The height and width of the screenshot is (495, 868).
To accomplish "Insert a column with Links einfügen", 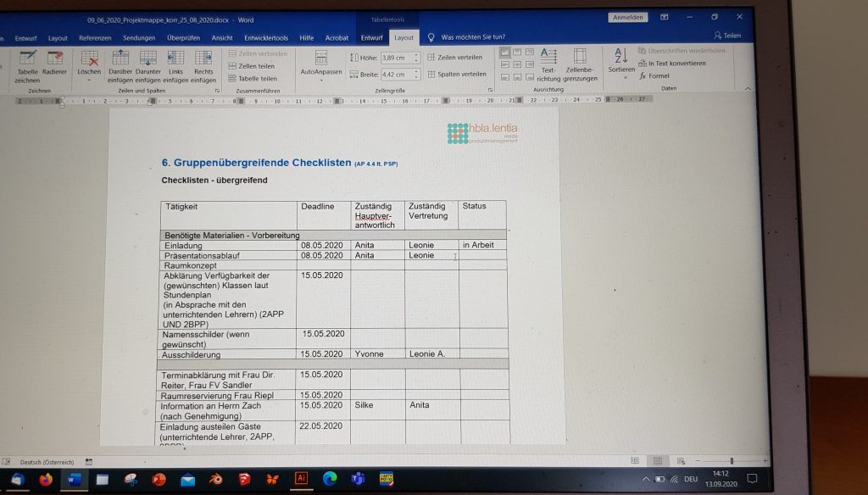I will coord(175,66).
